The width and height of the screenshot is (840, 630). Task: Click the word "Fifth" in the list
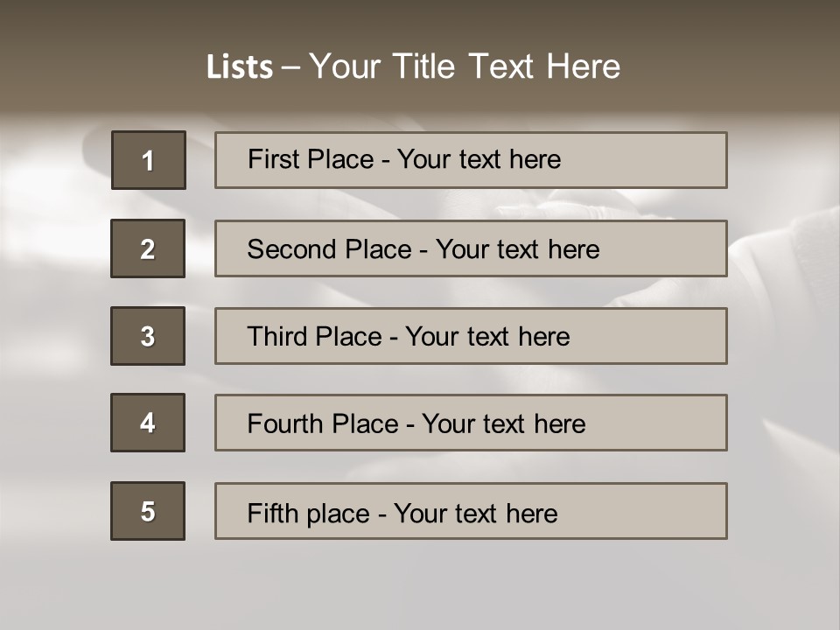pyautogui.click(x=272, y=513)
